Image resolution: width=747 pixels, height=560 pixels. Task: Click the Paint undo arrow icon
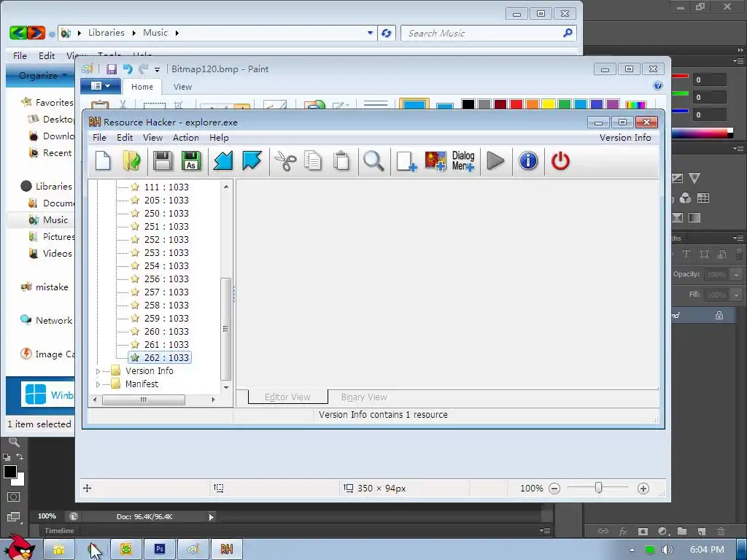pyautogui.click(x=128, y=69)
